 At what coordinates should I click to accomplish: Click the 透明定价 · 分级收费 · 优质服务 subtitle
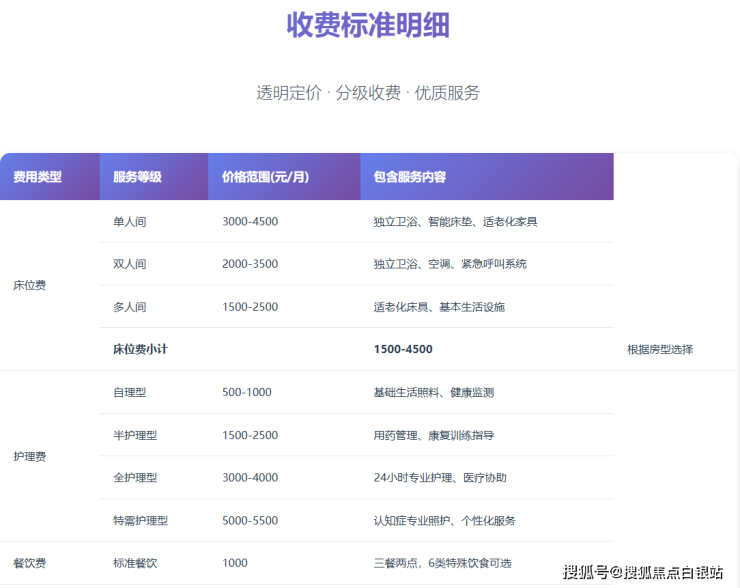[x=368, y=93]
